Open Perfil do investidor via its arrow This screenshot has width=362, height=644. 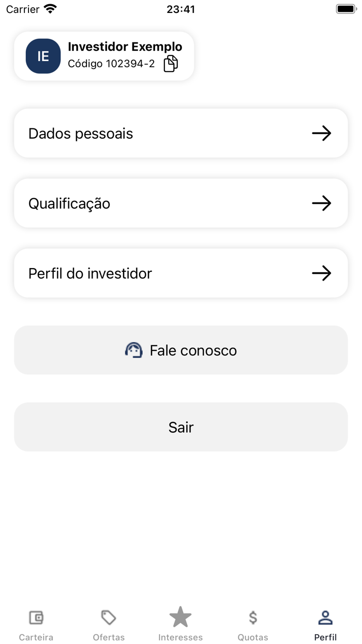(322, 273)
